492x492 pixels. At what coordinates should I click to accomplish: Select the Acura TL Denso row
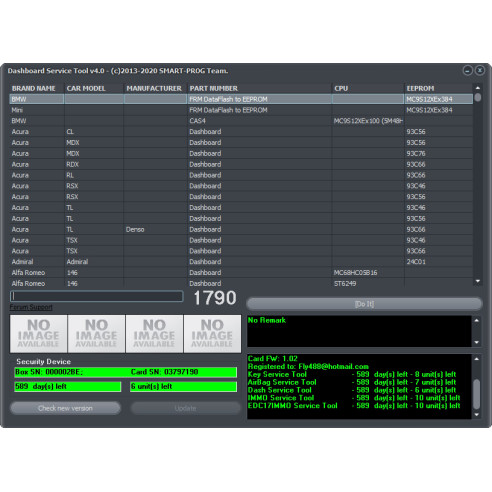[241, 229]
